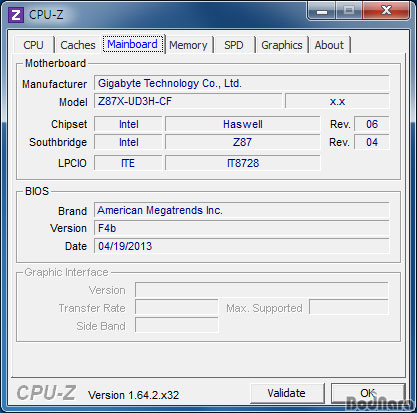Switch to the Graphics tab
This screenshot has height=413, width=417.
coord(282,45)
